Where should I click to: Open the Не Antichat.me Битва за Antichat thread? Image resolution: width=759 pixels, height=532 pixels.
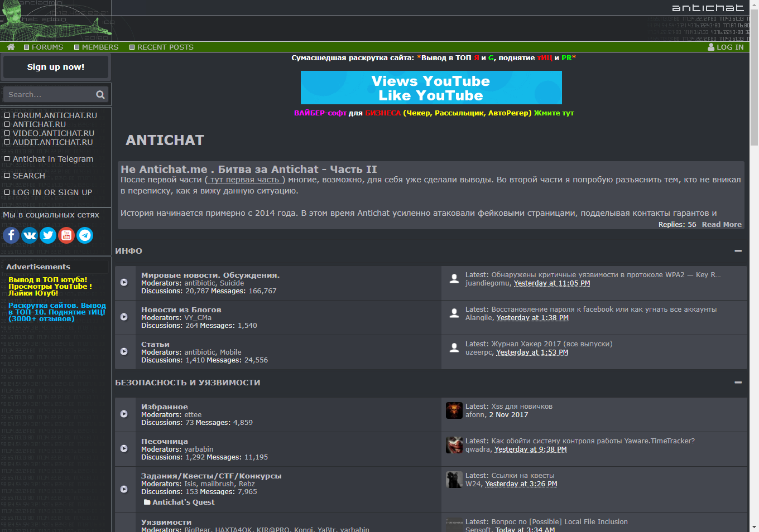[x=249, y=170]
